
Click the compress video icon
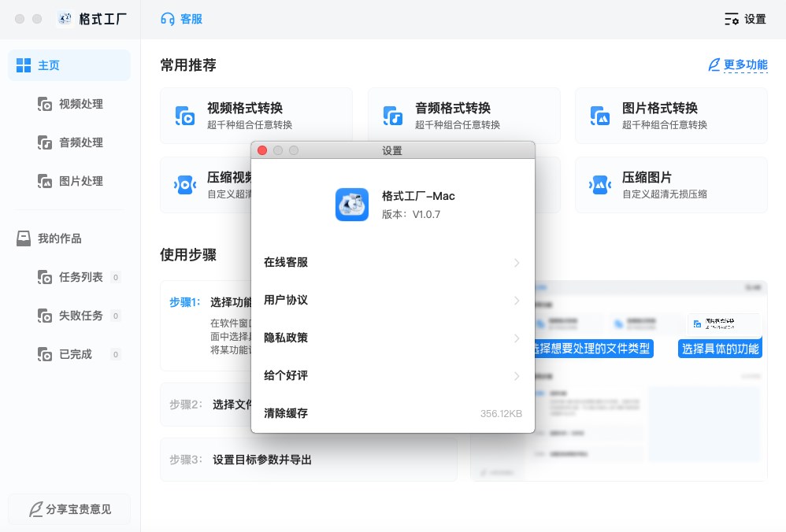click(x=185, y=185)
